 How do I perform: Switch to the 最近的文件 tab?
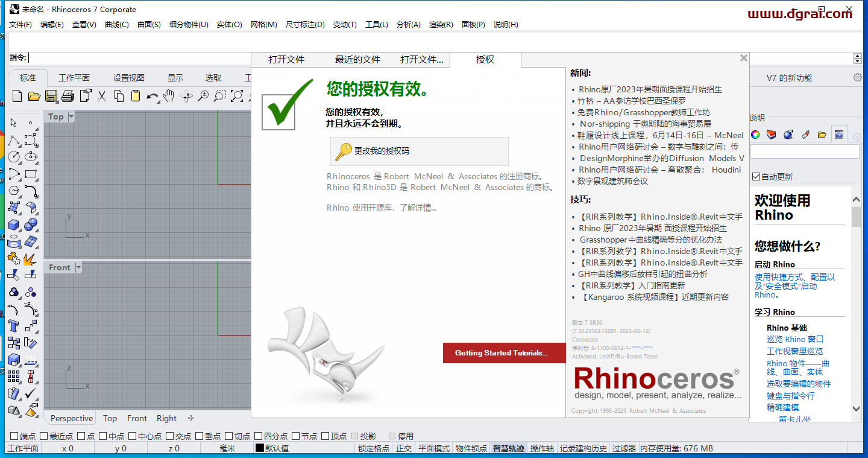pos(358,60)
